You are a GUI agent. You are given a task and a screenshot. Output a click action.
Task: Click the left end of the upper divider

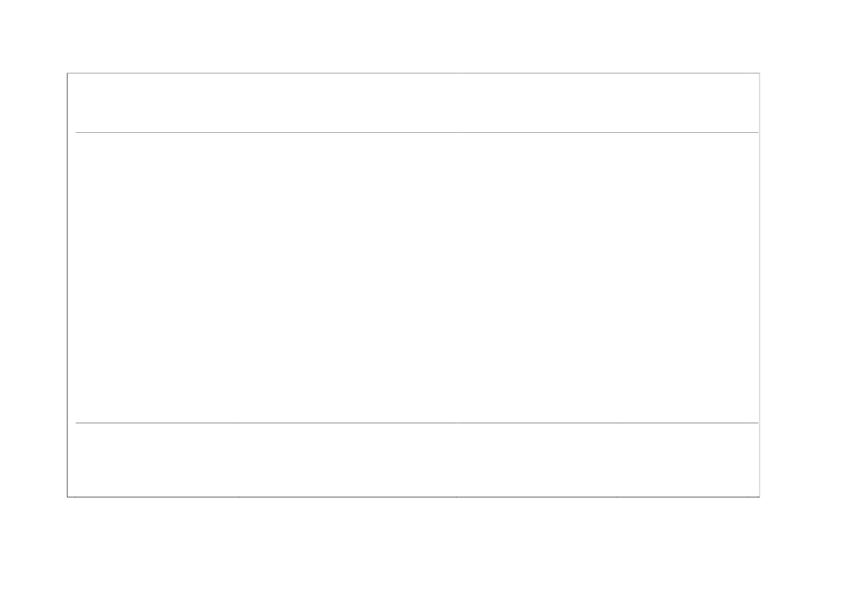[79, 132]
